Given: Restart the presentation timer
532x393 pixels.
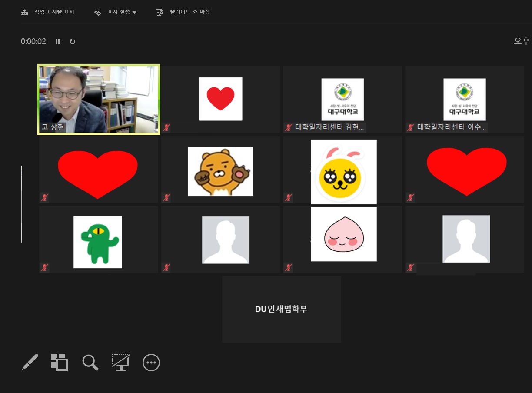Looking at the screenshot, I should (73, 42).
